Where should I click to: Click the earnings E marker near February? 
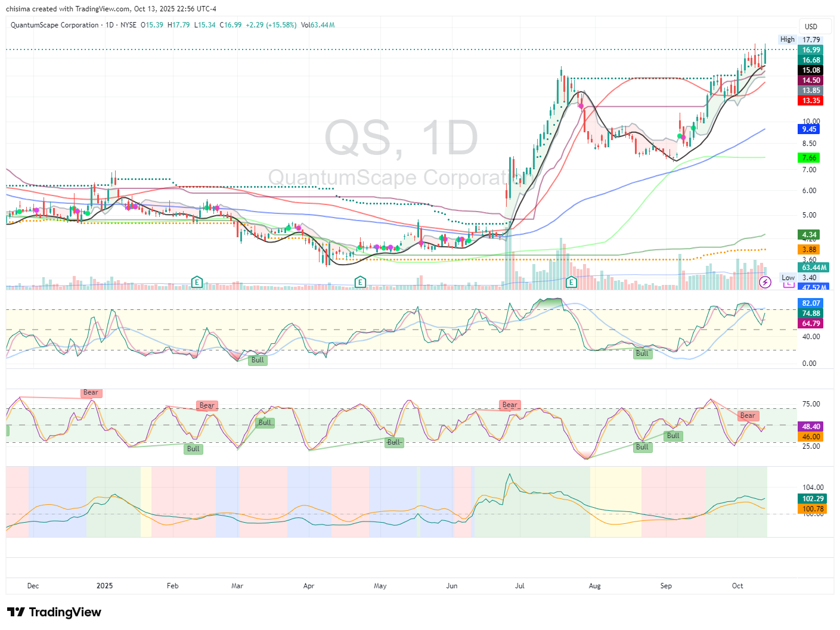[197, 282]
